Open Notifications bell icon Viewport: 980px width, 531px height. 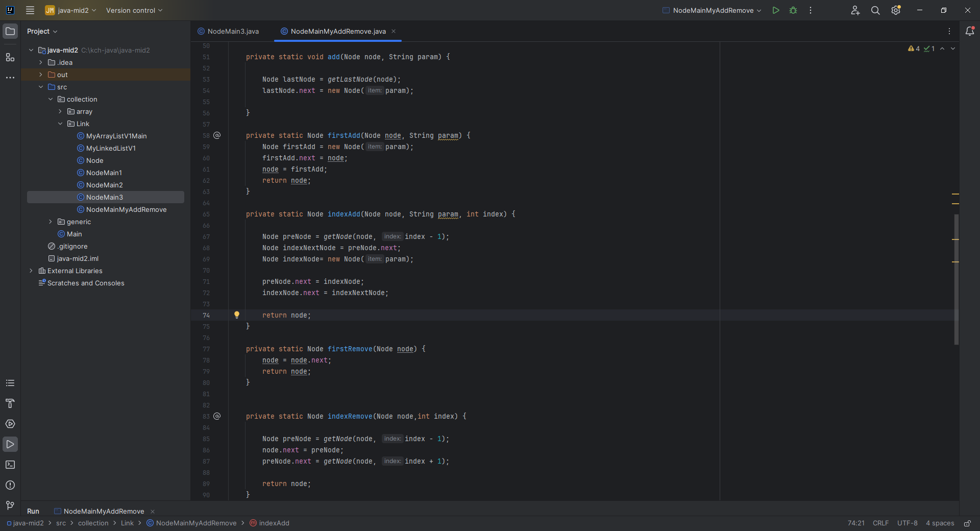(970, 31)
